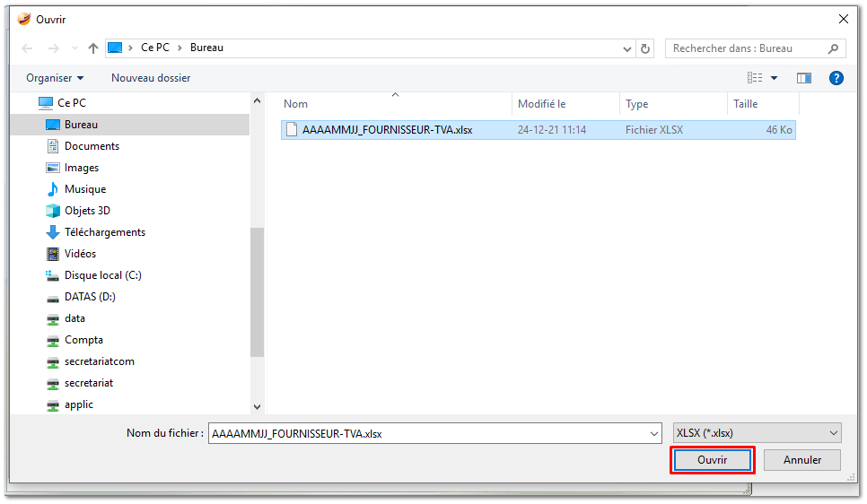Open the Organiser menu
Image resolution: width=867 pixels, height=504 pixels.
pyautogui.click(x=55, y=78)
